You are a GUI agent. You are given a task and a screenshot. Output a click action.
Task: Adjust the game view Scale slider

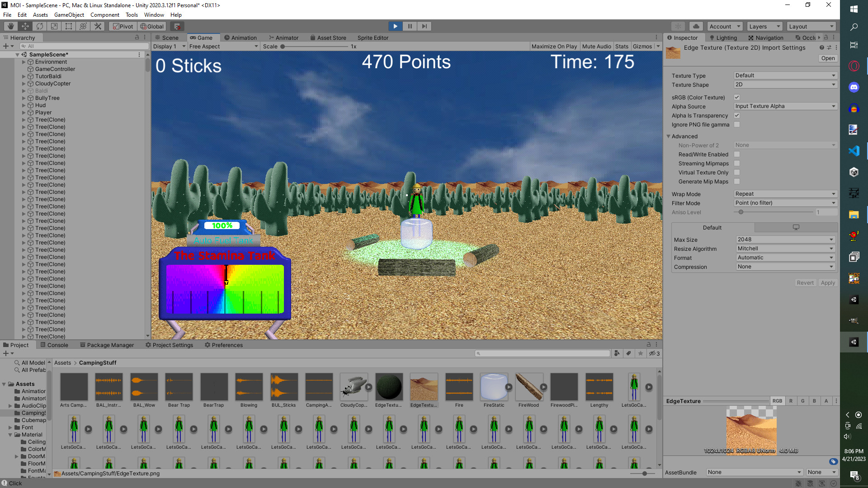(283, 47)
